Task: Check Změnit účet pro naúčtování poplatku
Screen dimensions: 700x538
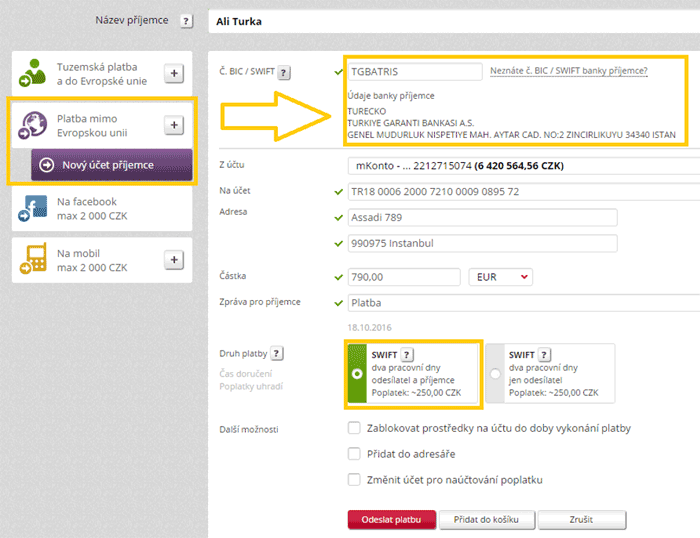Action: [x=354, y=480]
